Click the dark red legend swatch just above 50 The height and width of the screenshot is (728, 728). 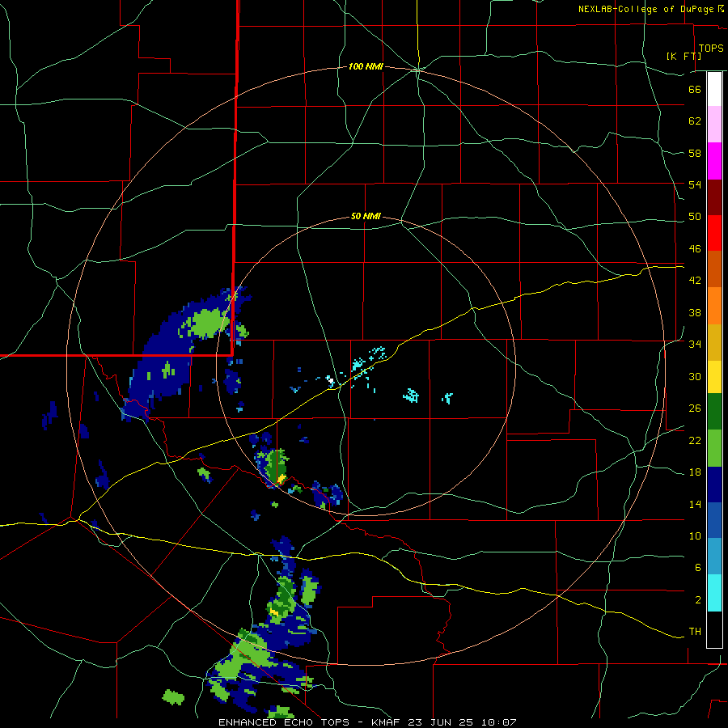pos(714,197)
